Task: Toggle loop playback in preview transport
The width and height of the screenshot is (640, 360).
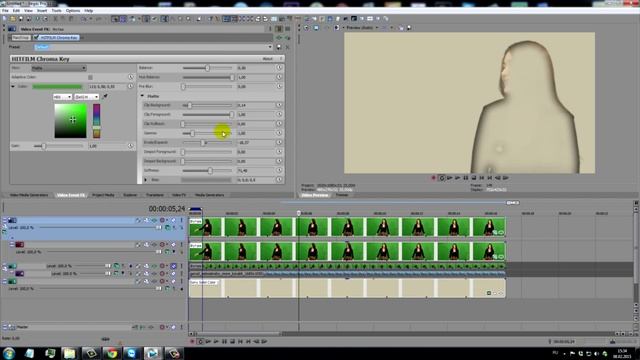Action: click(x=442, y=178)
